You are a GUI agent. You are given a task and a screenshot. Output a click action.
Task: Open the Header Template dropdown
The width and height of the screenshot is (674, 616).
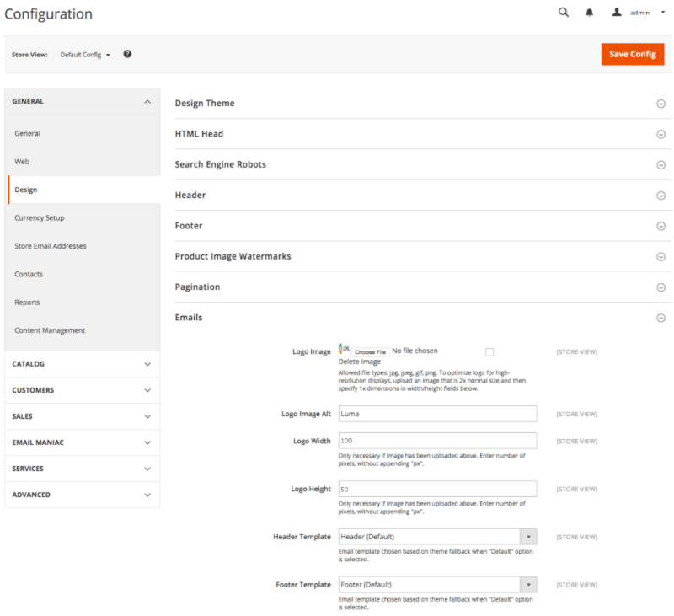coord(528,536)
